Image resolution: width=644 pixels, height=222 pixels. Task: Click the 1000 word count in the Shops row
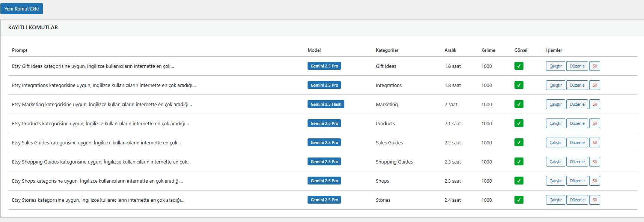tap(487, 181)
